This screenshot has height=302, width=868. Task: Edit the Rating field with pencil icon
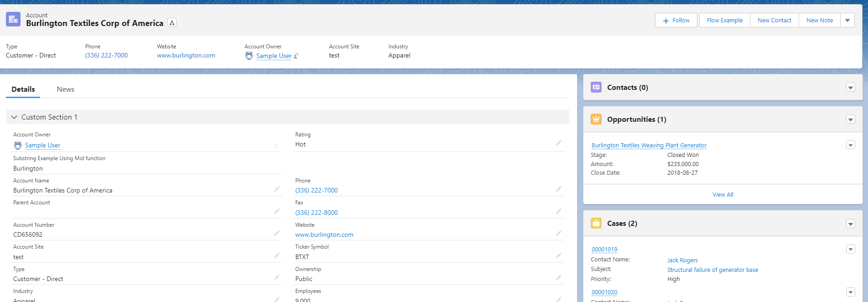[559, 143]
